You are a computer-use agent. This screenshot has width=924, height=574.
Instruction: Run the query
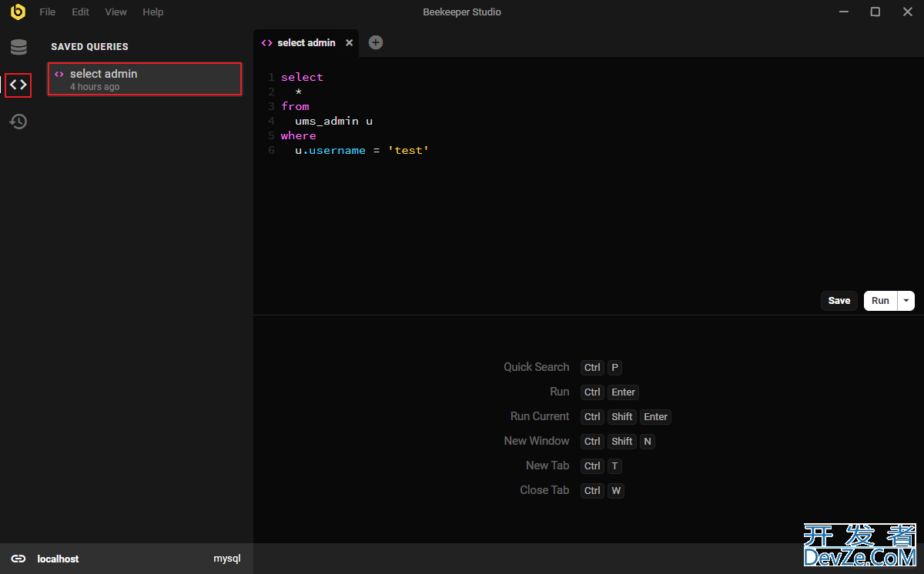[881, 301]
